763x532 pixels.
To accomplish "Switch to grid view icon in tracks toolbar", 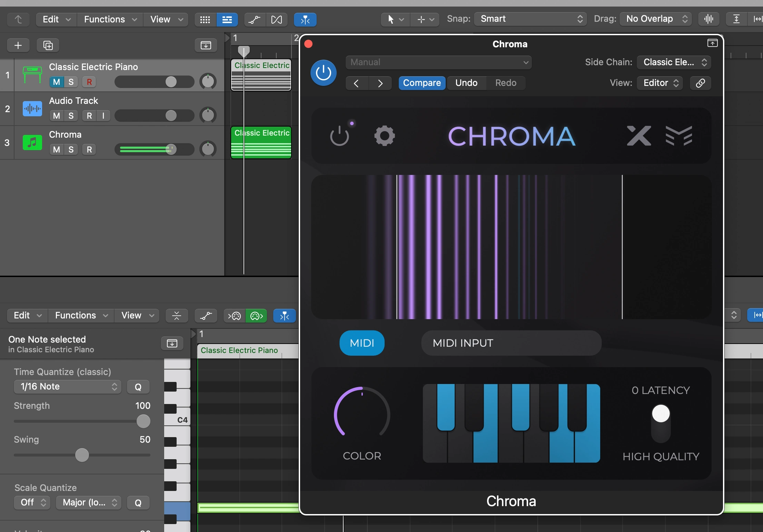I will (205, 20).
